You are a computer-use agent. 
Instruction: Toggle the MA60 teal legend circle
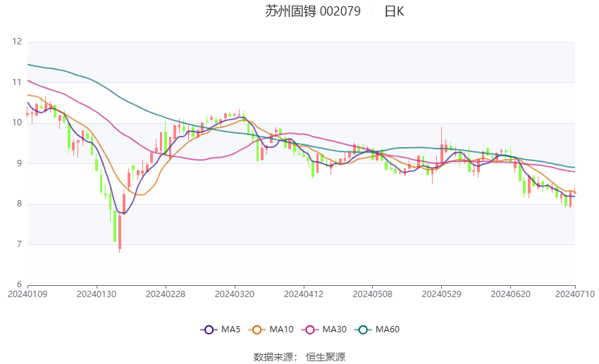click(x=363, y=330)
